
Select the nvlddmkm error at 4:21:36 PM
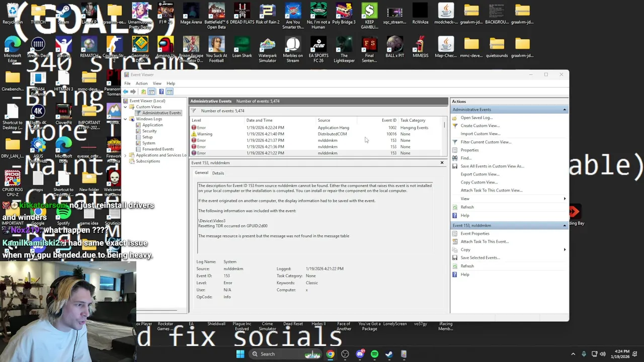click(316, 147)
